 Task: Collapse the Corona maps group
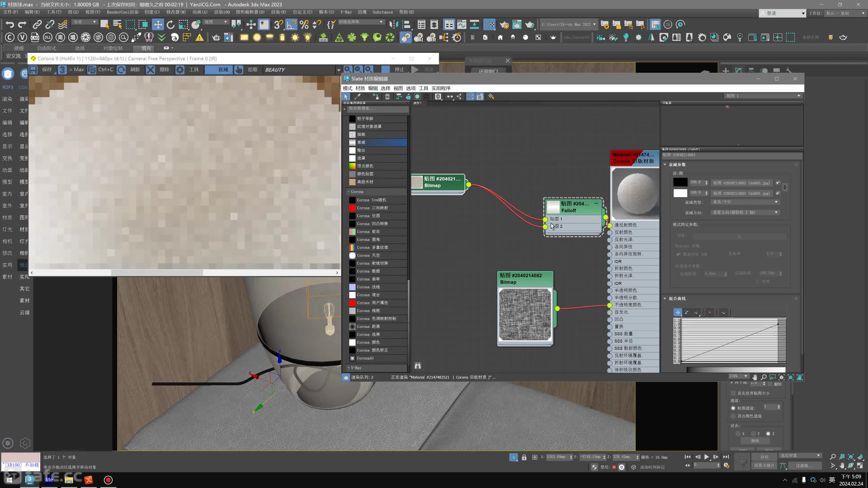coord(349,192)
